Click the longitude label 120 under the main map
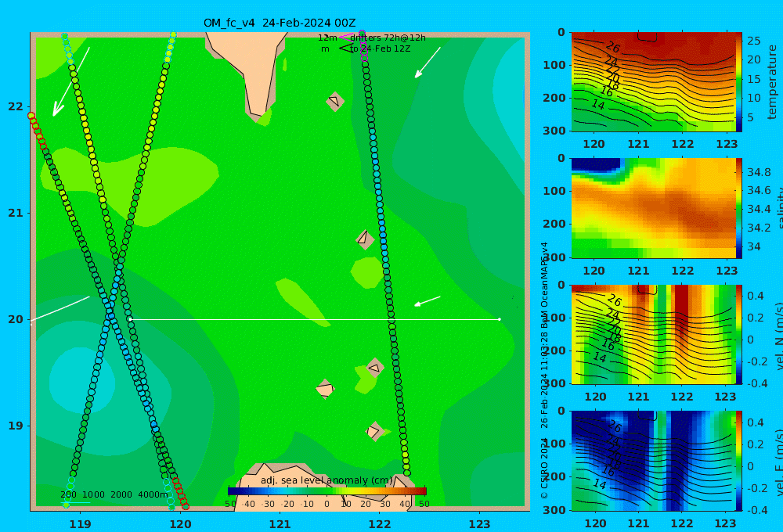The height and width of the screenshot is (532, 783). 180,524
